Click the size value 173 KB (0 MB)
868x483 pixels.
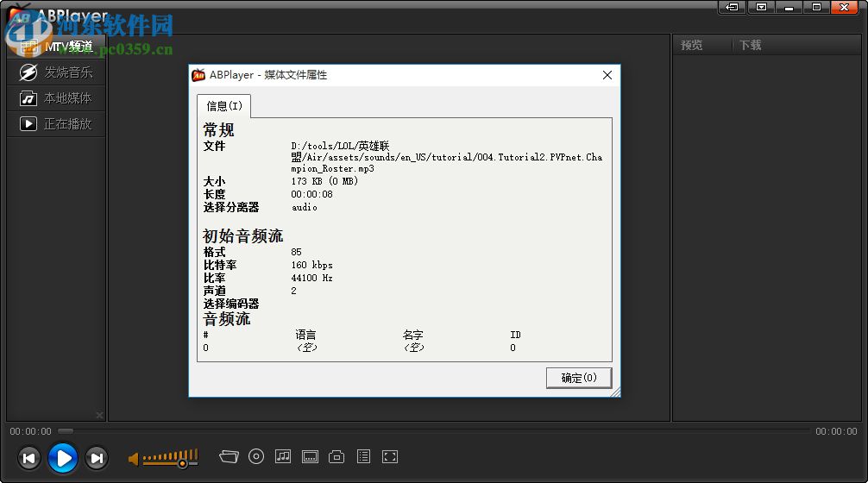click(324, 181)
